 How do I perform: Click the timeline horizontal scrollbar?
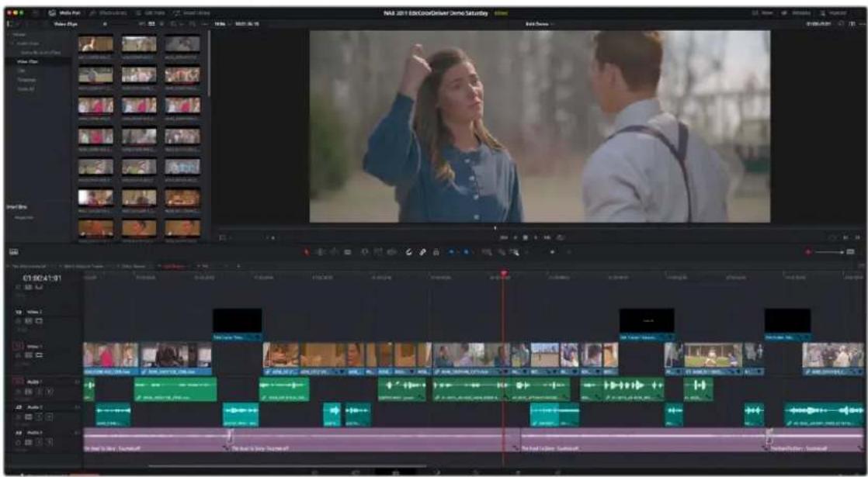288,466
